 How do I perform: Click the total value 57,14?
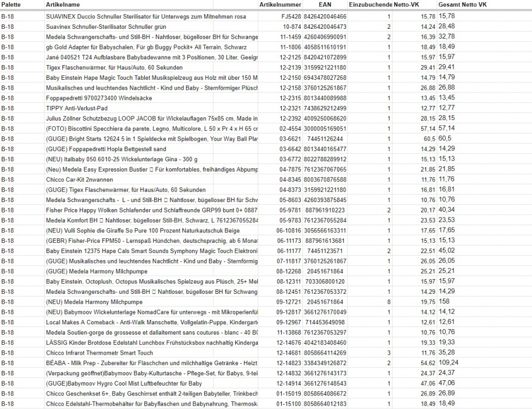pos(446,128)
